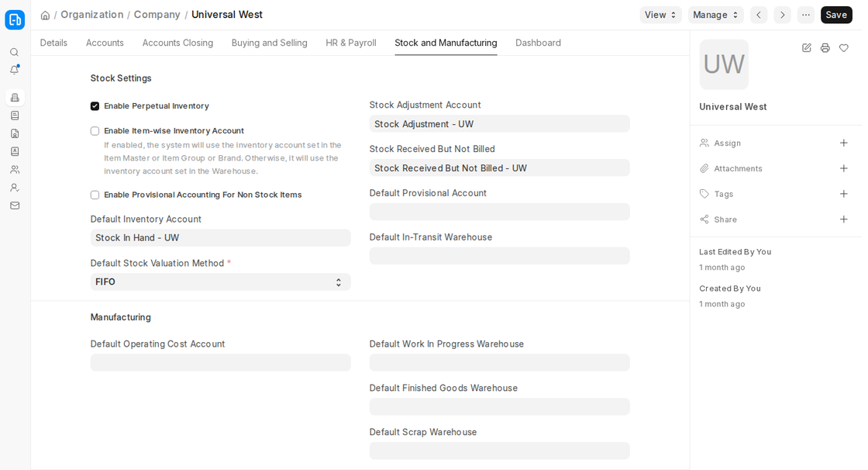Open Default Stock Valuation Method FIFO dropdown
This screenshot has height=470, width=868.
click(x=220, y=282)
